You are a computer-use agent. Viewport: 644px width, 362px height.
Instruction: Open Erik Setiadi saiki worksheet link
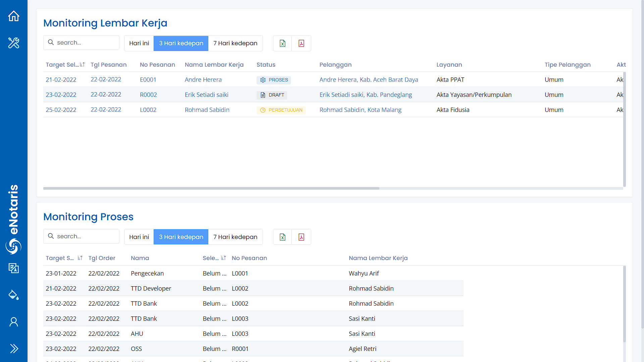pyautogui.click(x=207, y=95)
